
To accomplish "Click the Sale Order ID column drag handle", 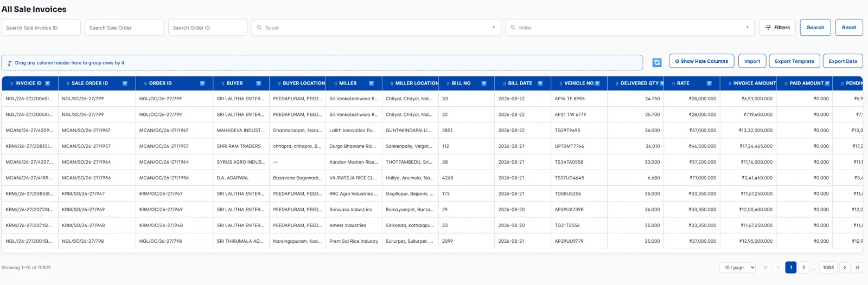I will point(68,83).
